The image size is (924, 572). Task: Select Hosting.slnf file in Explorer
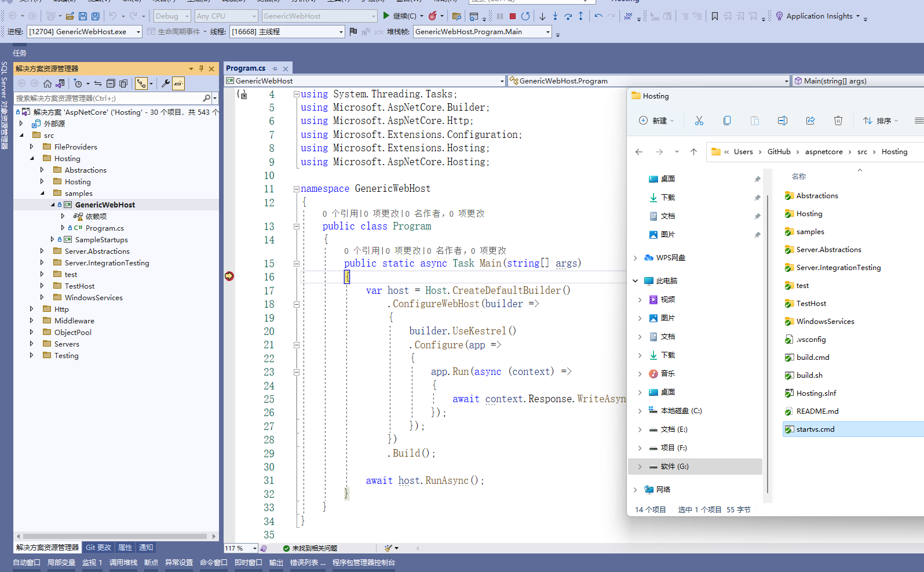coord(816,394)
